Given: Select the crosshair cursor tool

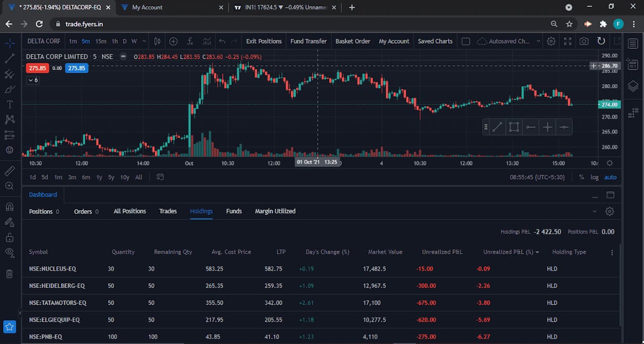Looking at the screenshot, I should pos(9,44).
